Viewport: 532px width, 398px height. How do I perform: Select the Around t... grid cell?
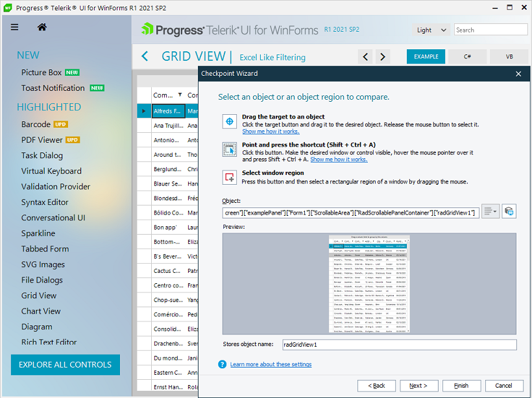[168, 154]
